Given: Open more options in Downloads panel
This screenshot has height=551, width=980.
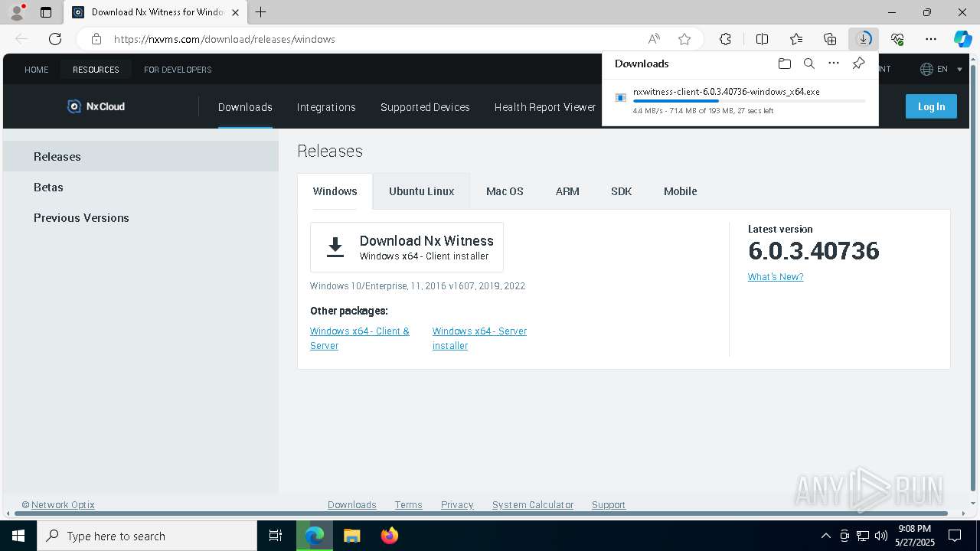Looking at the screenshot, I should pyautogui.click(x=834, y=64).
